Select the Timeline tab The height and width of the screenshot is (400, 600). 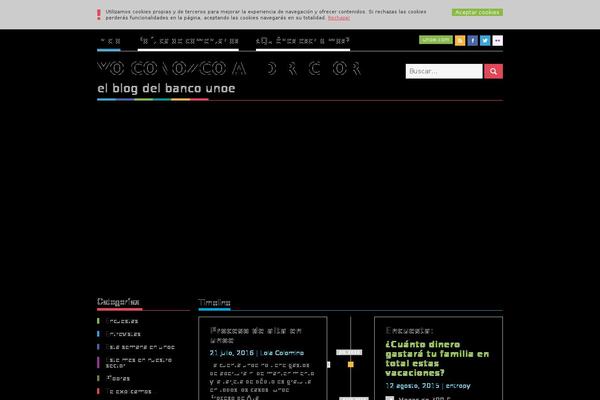pyautogui.click(x=214, y=303)
